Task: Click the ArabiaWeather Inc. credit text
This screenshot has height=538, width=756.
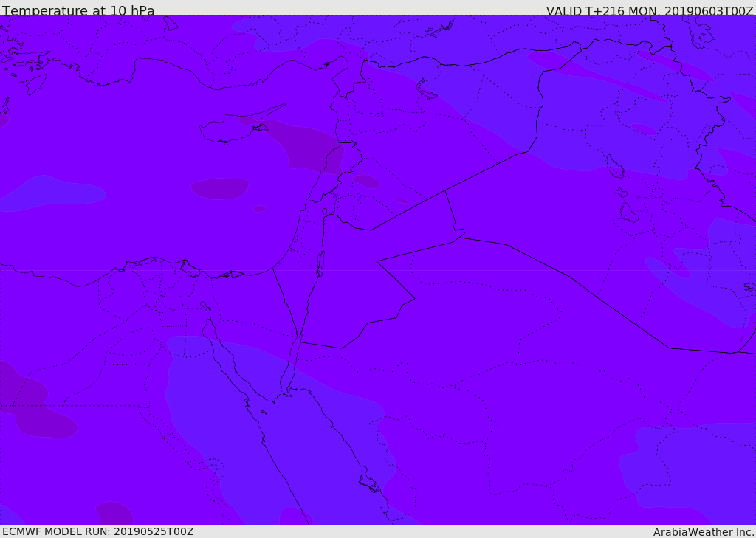Action: pos(704,531)
